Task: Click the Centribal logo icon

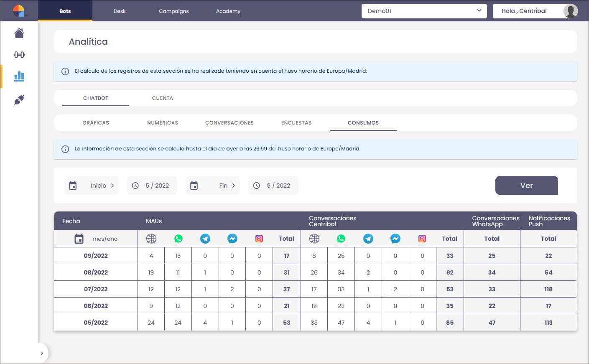Action: pyautogui.click(x=19, y=11)
